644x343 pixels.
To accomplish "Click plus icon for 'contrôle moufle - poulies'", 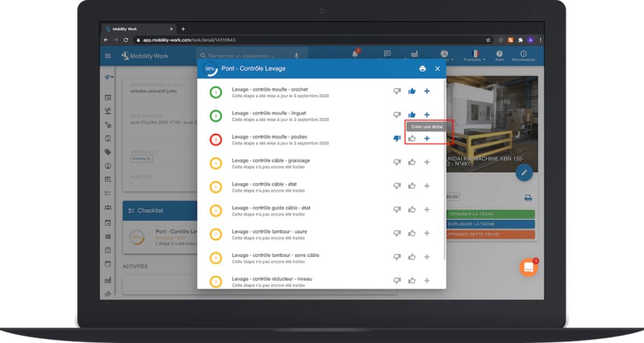I will [x=427, y=138].
